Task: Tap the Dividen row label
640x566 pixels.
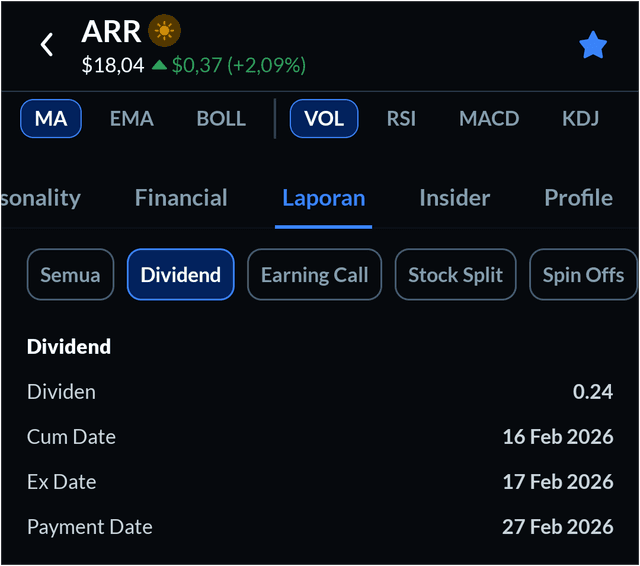Action: pyautogui.click(x=61, y=392)
